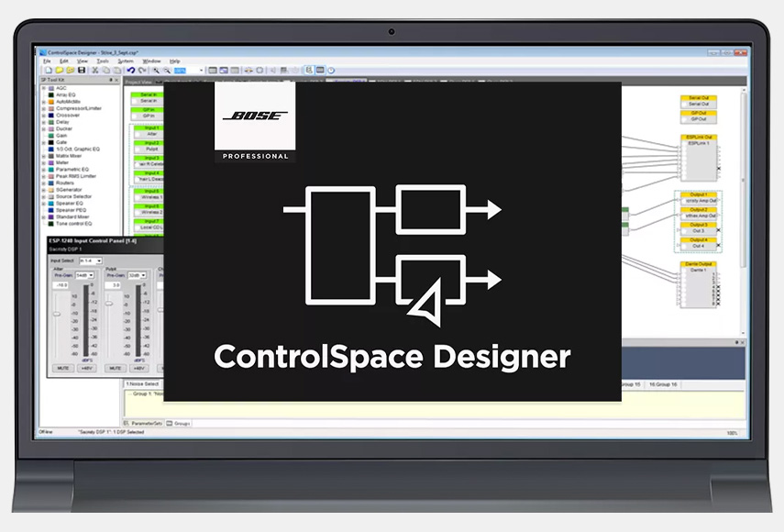Open the zoom percentage dropdown
The height and width of the screenshot is (532, 784).
[x=201, y=71]
